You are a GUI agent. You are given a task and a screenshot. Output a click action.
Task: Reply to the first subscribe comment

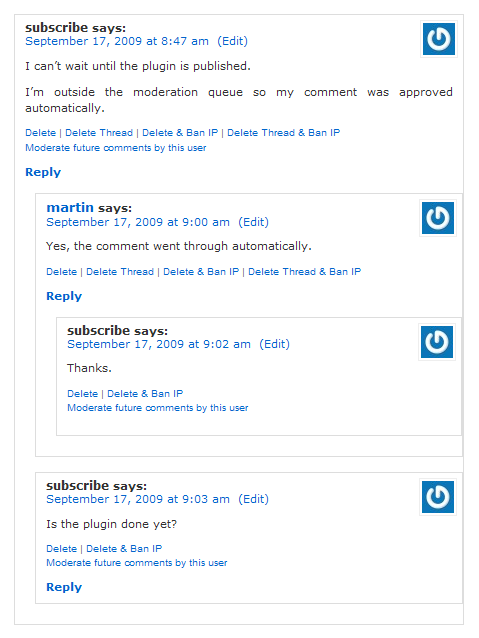(x=43, y=172)
